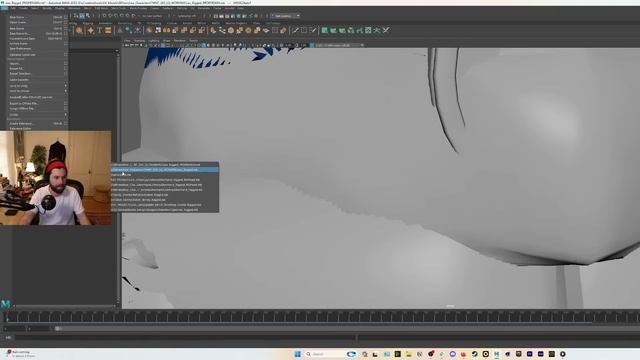Click the Maya logo icon at bottom left

(6, 304)
